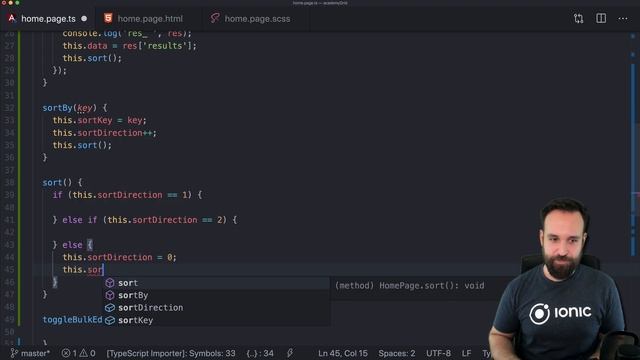Click the field icon beside sortKey suggestion

tap(110, 320)
